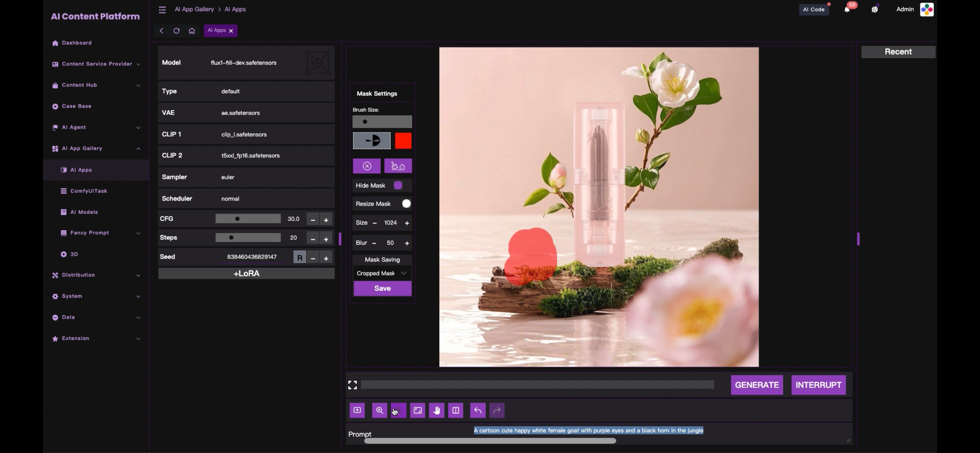Click the fit-to-screen image icon

[418, 410]
